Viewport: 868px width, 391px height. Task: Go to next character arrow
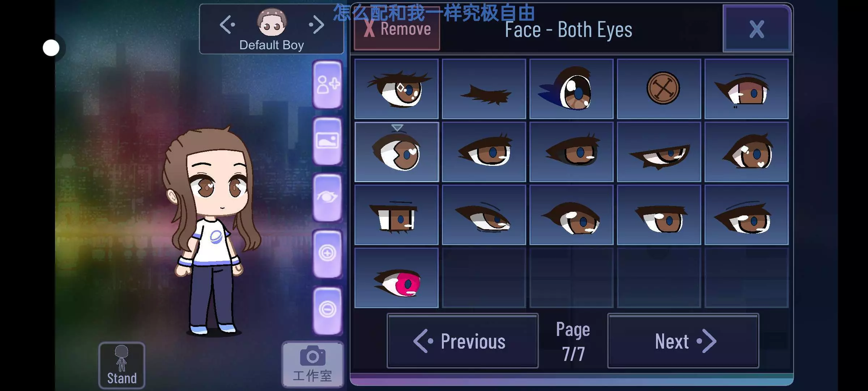[316, 25]
